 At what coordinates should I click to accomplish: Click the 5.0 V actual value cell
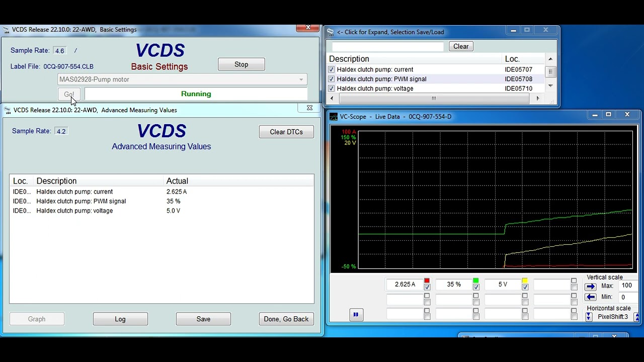tap(173, 211)
